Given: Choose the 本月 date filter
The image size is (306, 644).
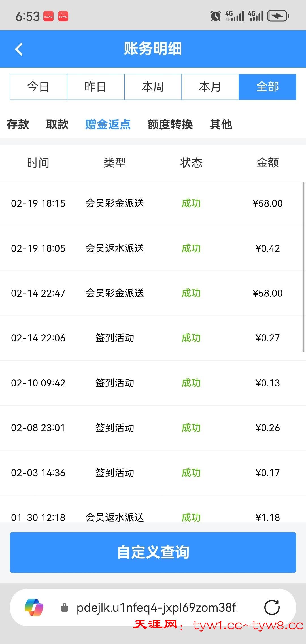Looking at the screenshot, I should 210,87.
